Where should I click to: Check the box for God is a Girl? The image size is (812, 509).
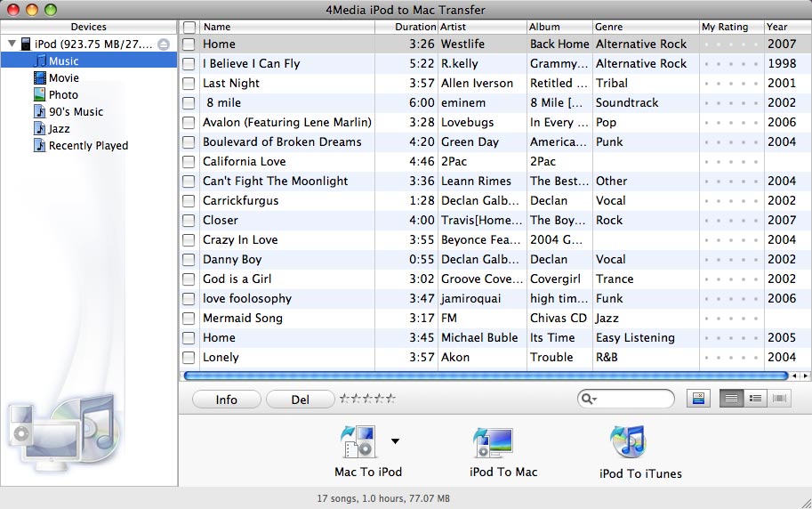point(189,279)
